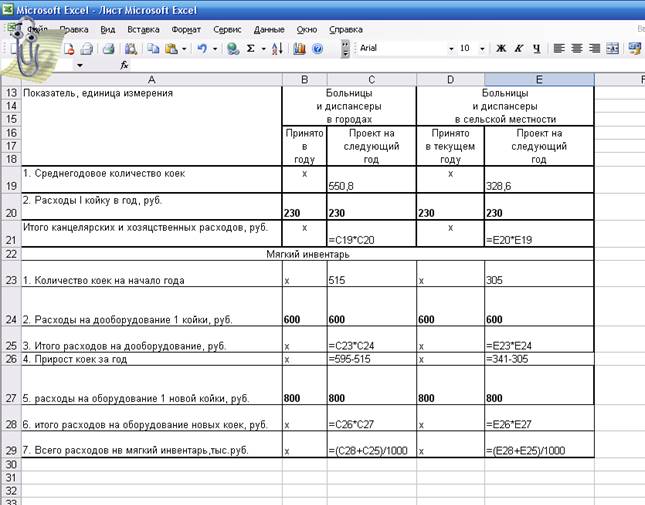Select cell '1. Среднегодовое количество коек'
Screen dimensions: 645x505
(x=151, y=179)
